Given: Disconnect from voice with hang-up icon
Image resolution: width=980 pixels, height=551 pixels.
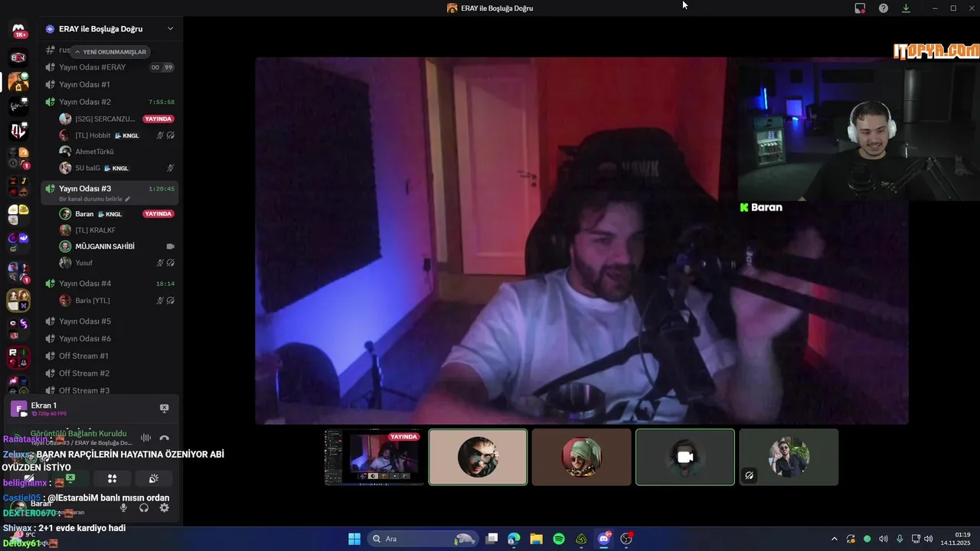Looking at the screenshot, I should tap(164, 438).
